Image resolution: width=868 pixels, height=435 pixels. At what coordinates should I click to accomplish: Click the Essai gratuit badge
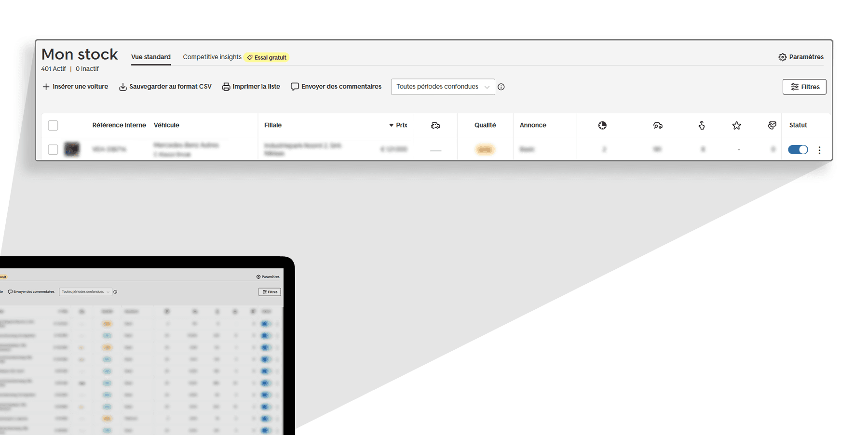[267, 57]
